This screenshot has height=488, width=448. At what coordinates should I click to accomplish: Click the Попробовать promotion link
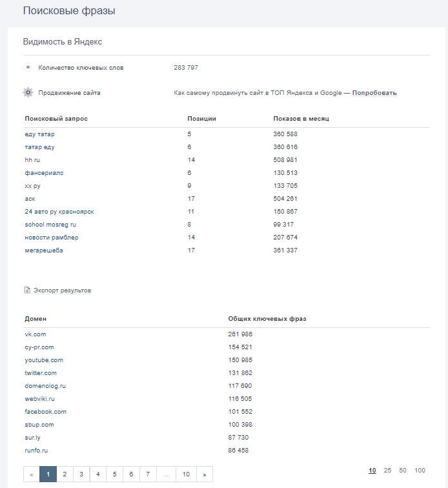374,93
